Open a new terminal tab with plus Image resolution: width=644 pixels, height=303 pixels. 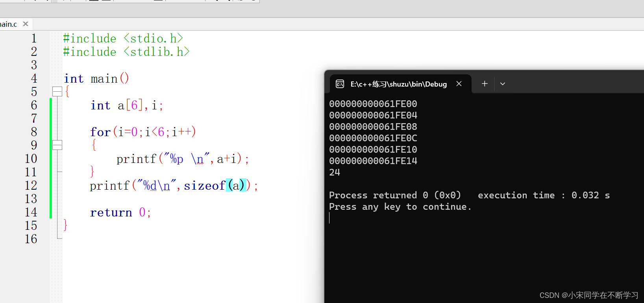click(x=485, y=84)
